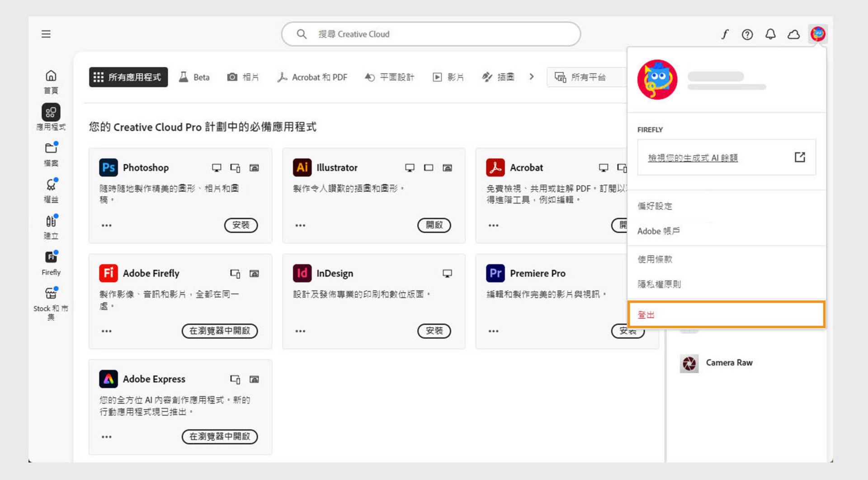Open Acrobat's more options (…) menu
Viewport: 868px width, 480px height.
pos(494,225)
